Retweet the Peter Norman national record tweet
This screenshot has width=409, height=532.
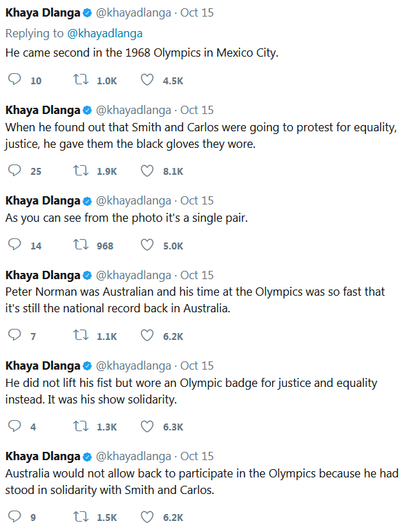(x=81, y=335)
